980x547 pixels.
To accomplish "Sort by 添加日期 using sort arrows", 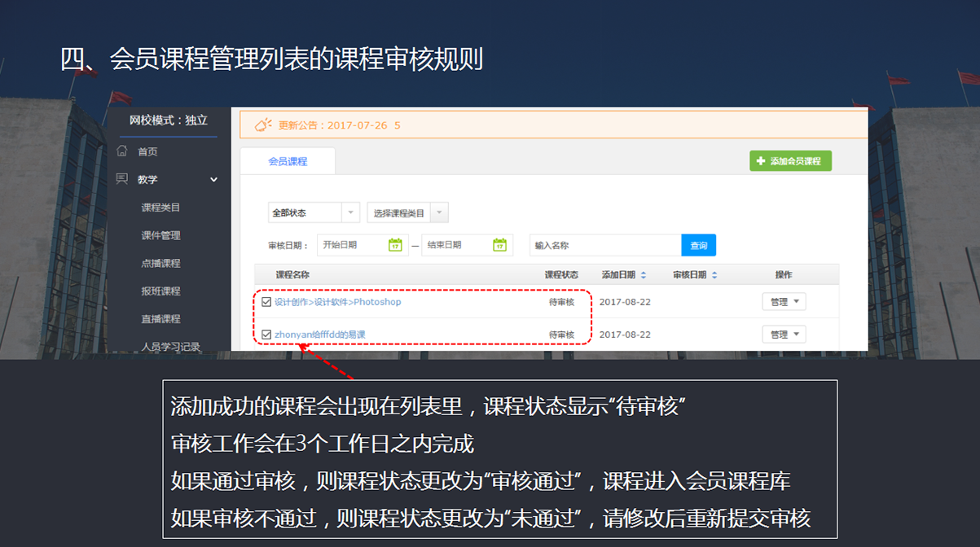I will 644,275.
